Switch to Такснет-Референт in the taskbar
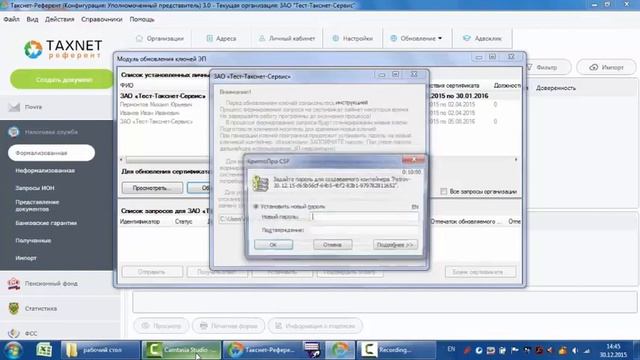Image resolution: width=640 pixels, height=360 pixels. point(262,350)
